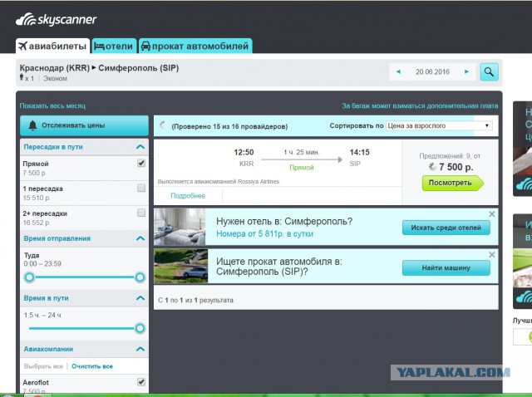Open the baggage fee notice link
Viewport: 532px width, 397px height.
[x=420, y=105]
